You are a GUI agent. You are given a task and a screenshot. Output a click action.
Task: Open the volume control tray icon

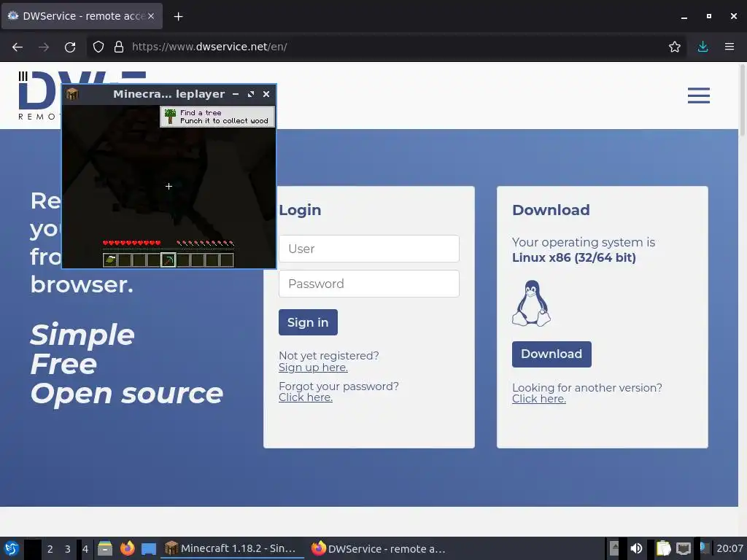coord(636,548)
